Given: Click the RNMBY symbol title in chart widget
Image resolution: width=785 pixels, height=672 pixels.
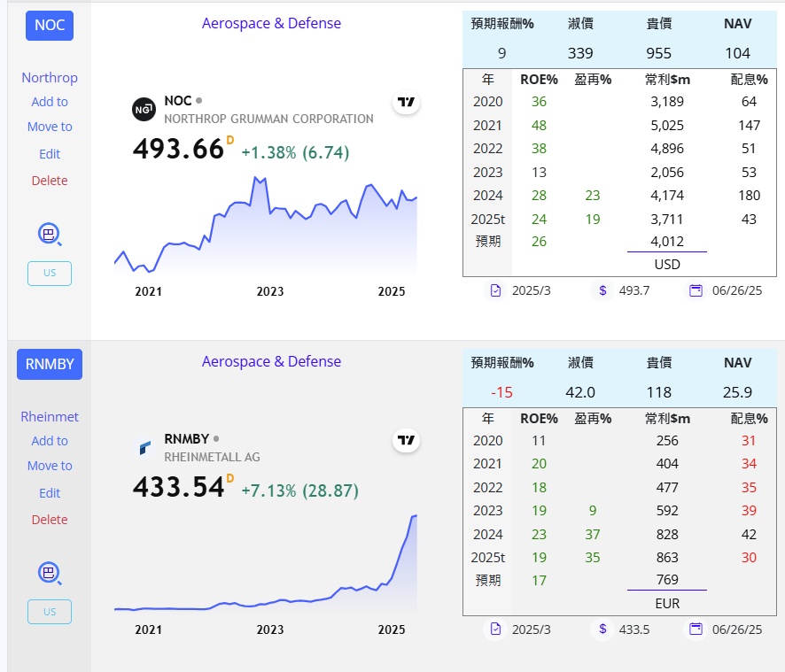Looking at the screenshot, I should [186, 439].
